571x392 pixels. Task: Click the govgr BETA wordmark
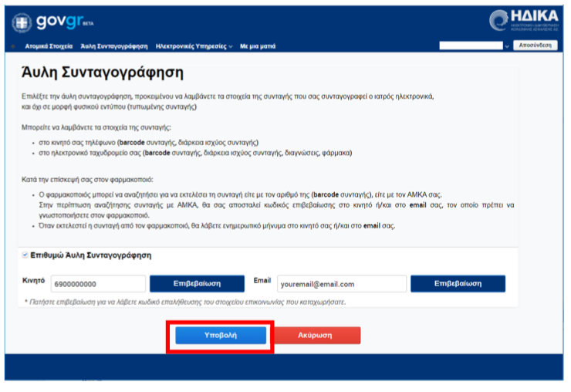pyautogui.click(x=57, y=22)
